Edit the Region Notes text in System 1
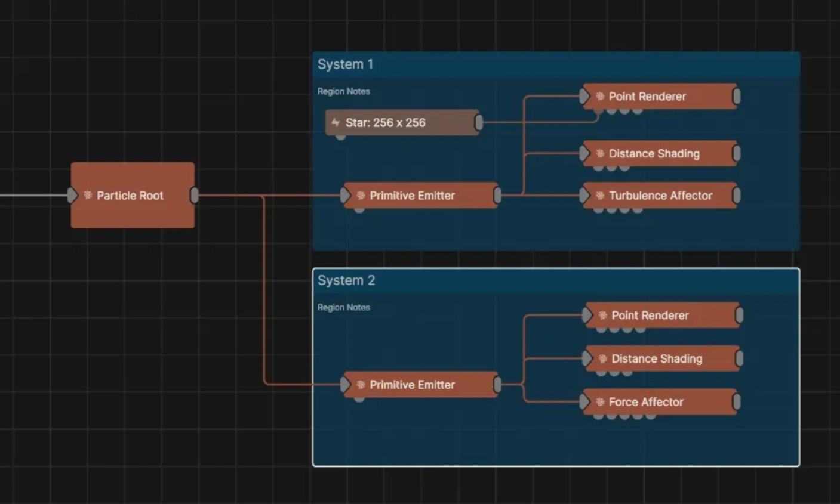Viewport: 840px width, 504px height. (344, 91)
